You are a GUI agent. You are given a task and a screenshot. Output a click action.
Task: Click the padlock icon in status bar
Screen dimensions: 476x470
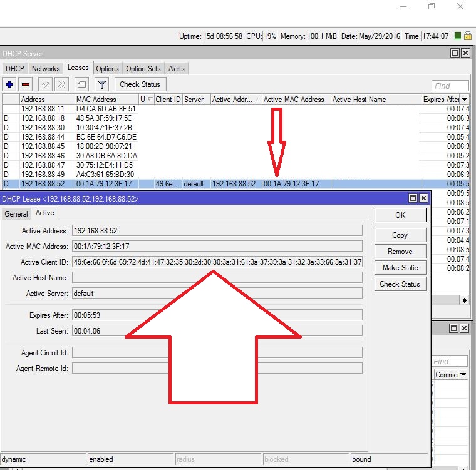(468, 36)
